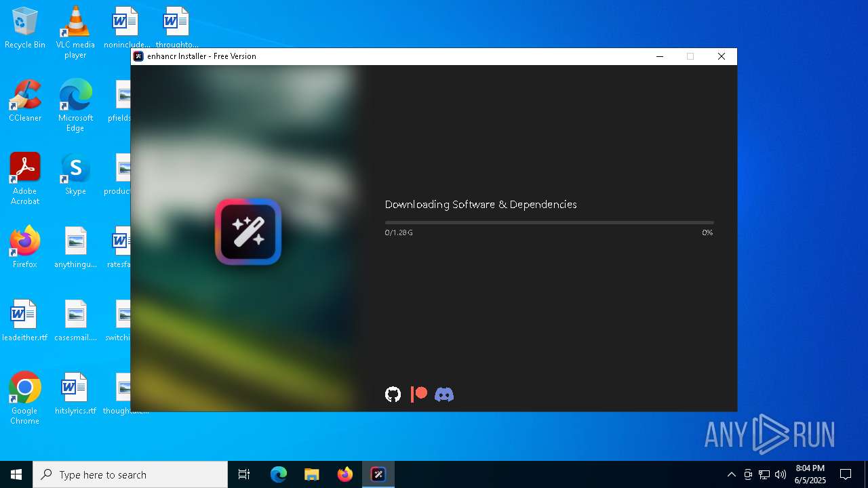Minimize the enhancr Installer window

tap(659, 56)
